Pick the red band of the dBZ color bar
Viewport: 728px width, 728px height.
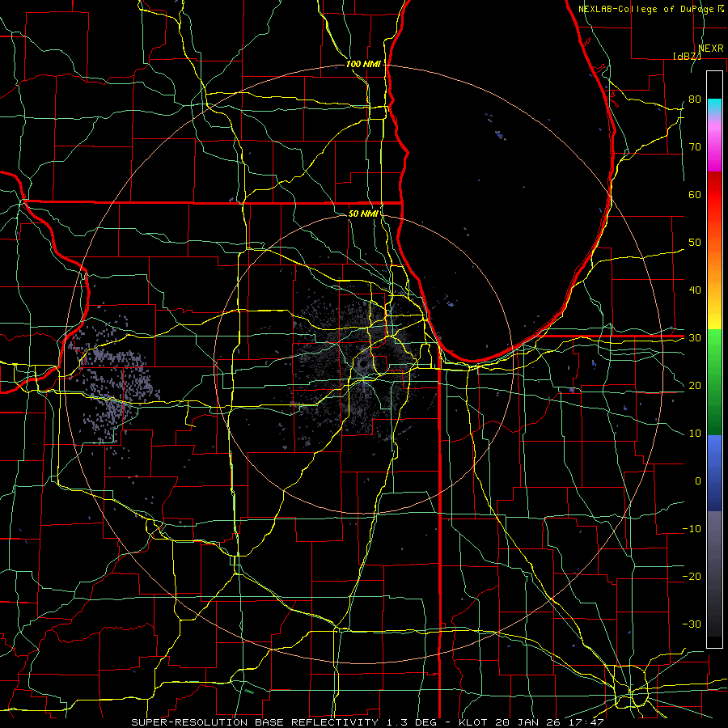pyautogui.click(x=714, y=195)
